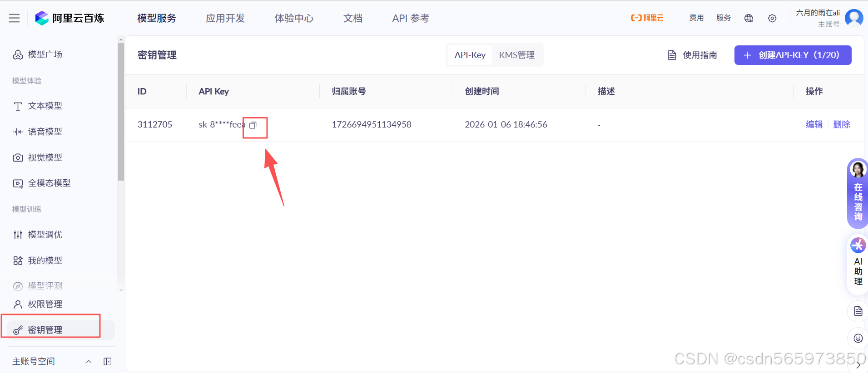This screenshot has height=373, width=868.
Task: Open 密钥管理 in sidebar
Action: pyautogui.click(x=61, y=330)
